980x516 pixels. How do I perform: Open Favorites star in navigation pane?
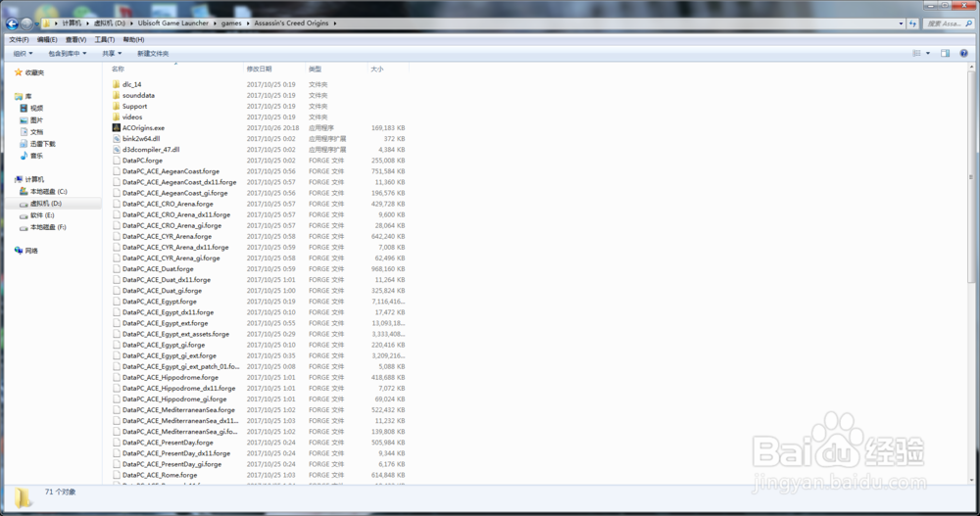pos(19,72)
